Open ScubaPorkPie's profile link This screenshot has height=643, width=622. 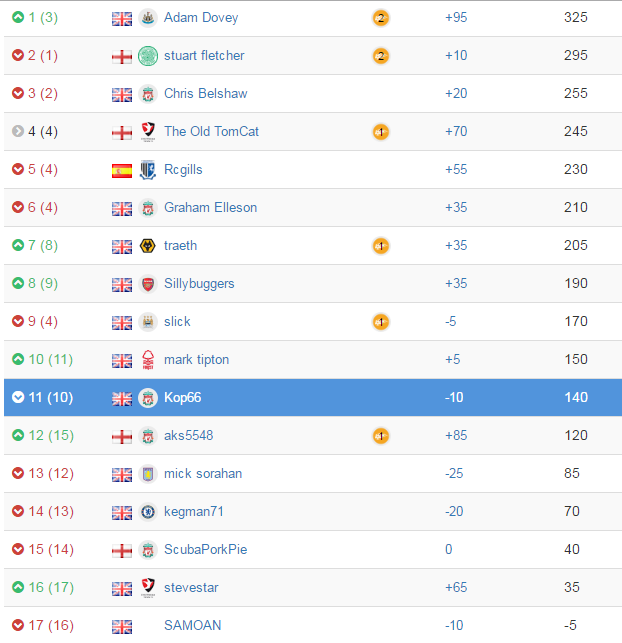coord(205,550)
